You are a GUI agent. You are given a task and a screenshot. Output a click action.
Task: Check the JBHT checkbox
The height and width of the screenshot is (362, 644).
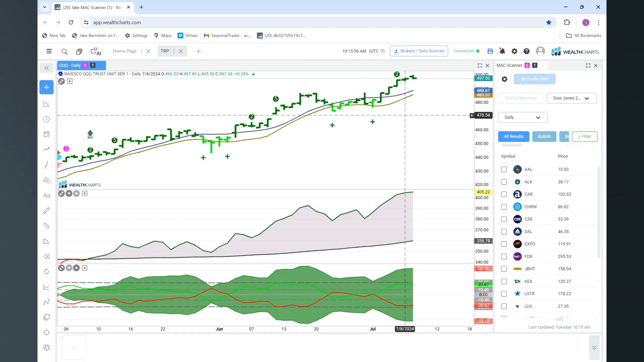click(504, 269)
